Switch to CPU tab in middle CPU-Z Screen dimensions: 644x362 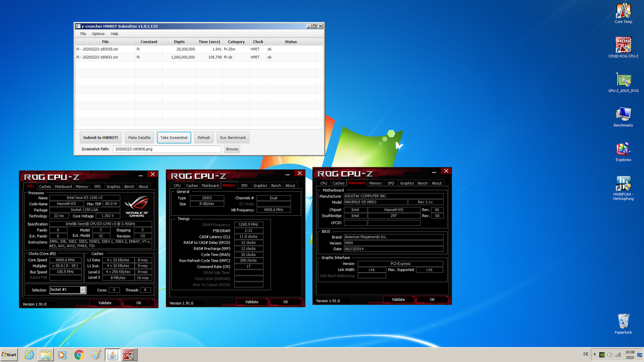point(177,185)
